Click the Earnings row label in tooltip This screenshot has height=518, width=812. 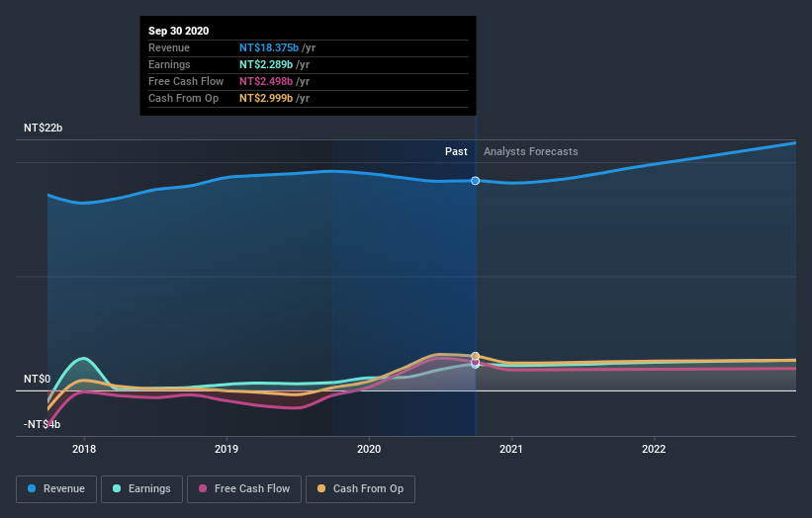point(169,64)
